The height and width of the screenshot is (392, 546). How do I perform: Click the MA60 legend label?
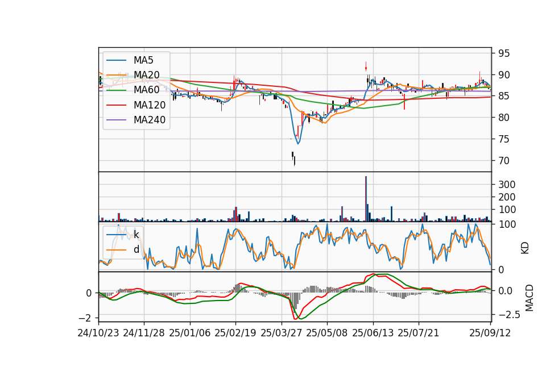pyautogui.click(x=146, y=90)
